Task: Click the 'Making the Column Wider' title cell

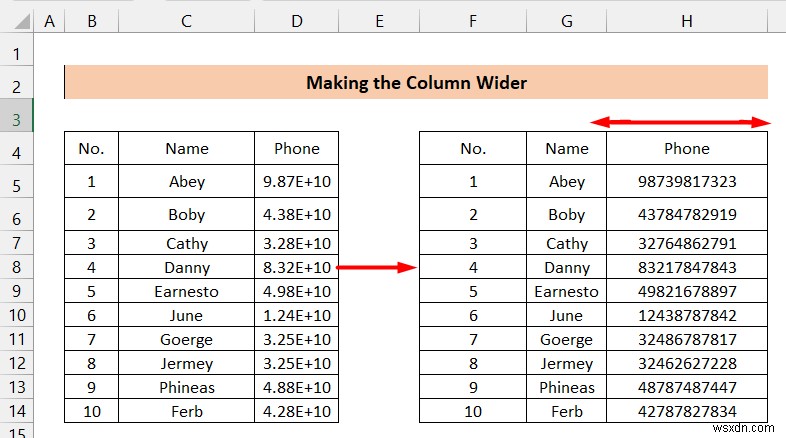Action: pyautogui.click(x=416, y=82)
